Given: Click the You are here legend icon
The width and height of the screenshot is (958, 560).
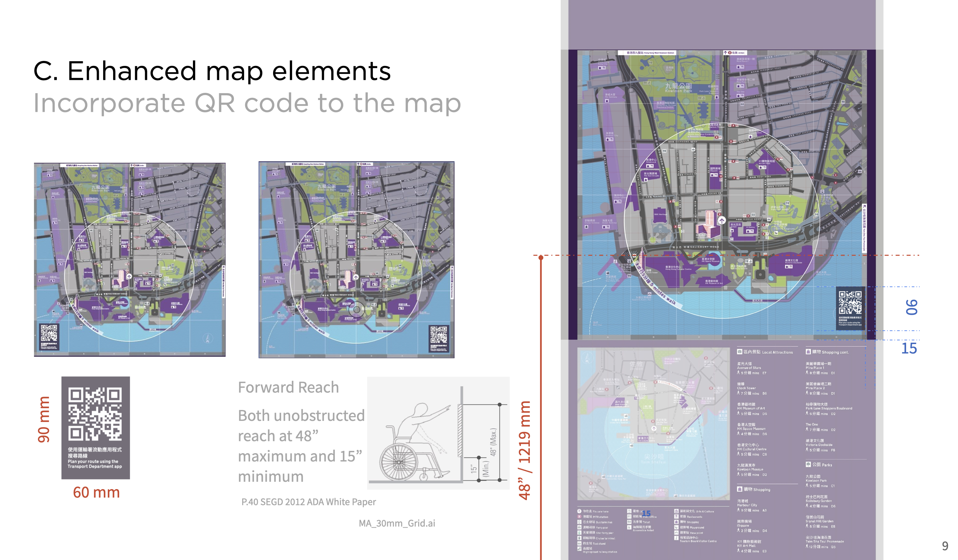Looking at the screenshot, I should click(579, 511).
